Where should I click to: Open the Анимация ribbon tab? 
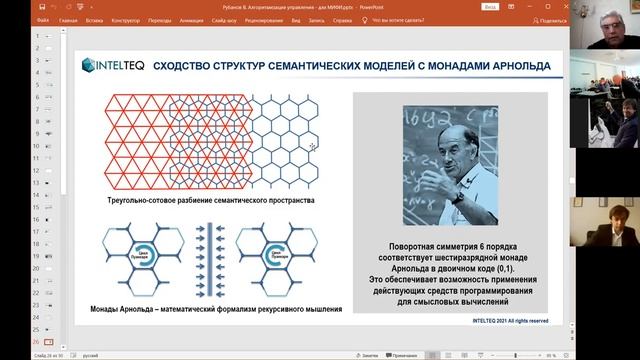click(191, 20)
